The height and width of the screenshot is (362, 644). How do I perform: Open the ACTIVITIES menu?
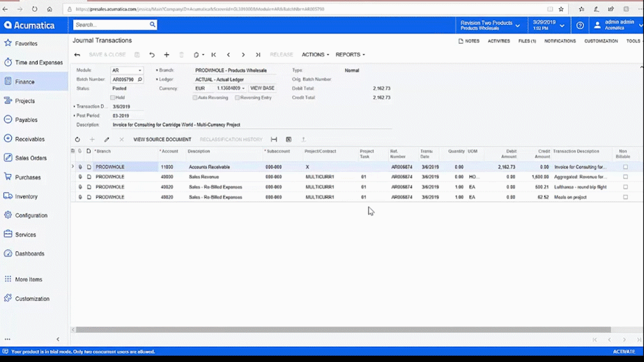[x=498, y=41]
